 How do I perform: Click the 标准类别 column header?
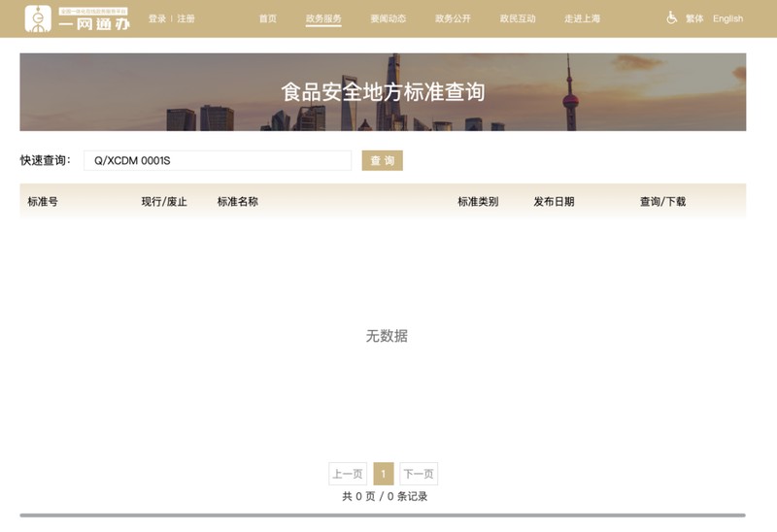pos(478,202)
